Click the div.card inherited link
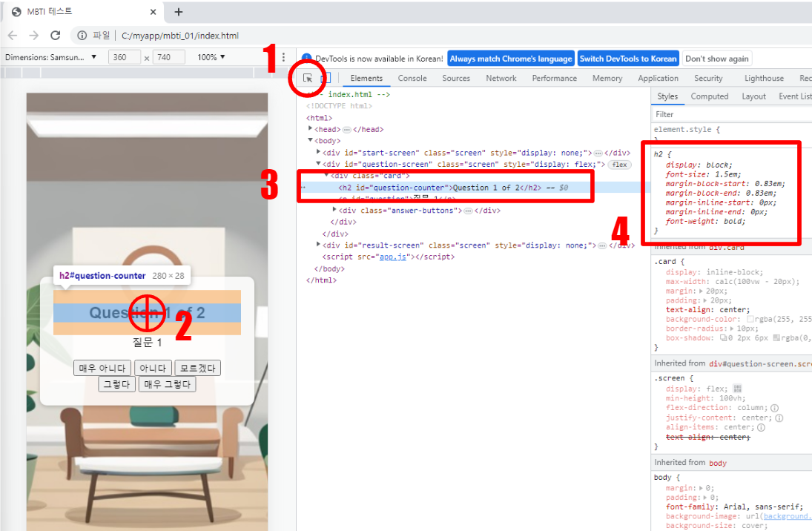The image size is (812, 531). (x=727, y=248)
